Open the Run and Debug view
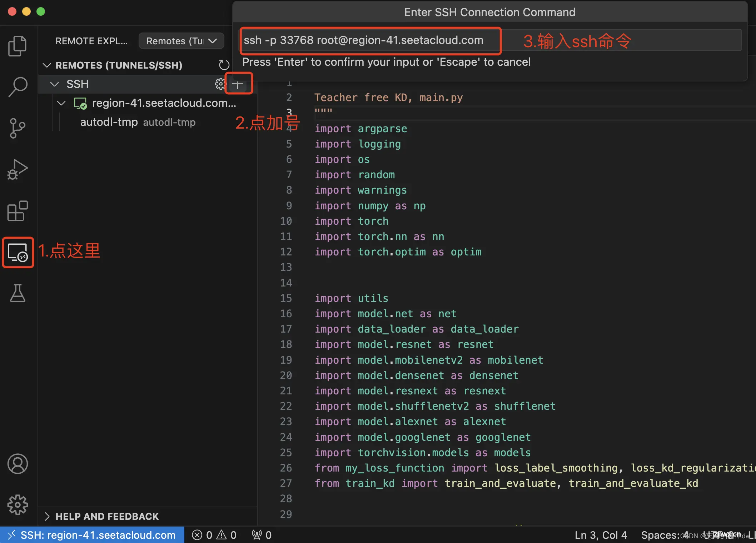This screenshot has height=543, width=756. 18,169
